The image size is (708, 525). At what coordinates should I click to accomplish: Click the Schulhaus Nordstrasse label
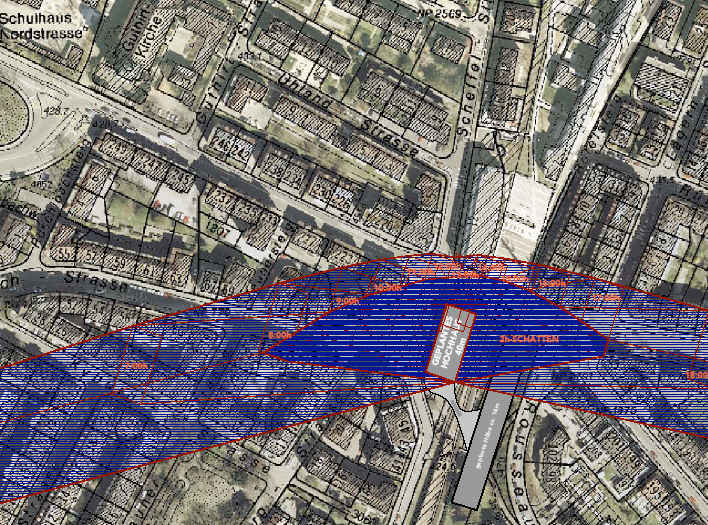pos(42,11)
